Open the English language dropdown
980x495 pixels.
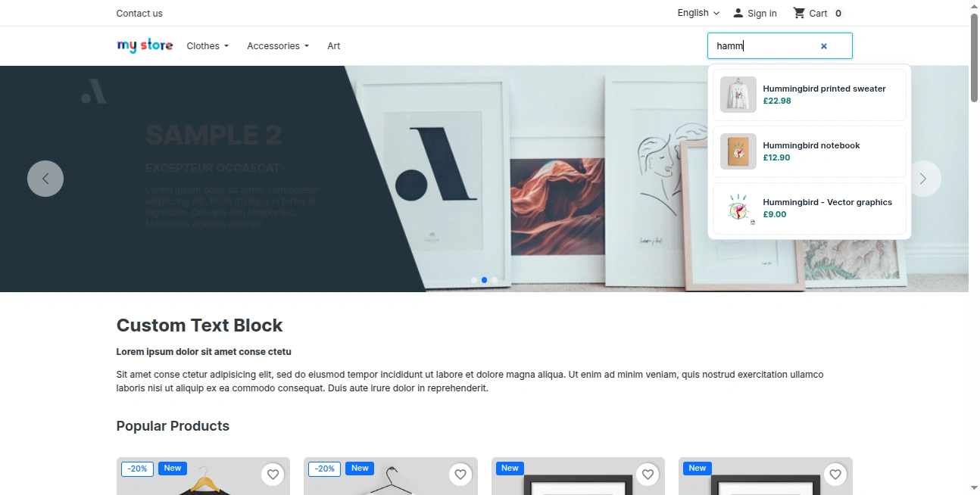698,13
